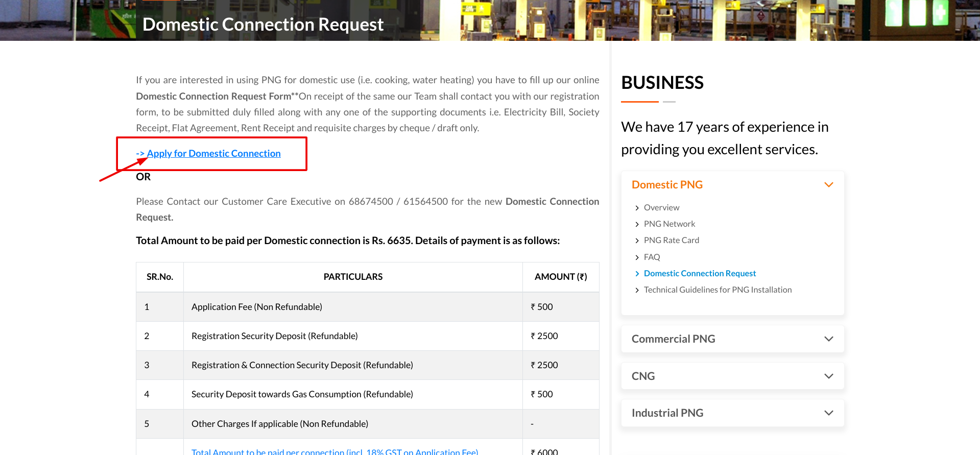Open the Overview sidebar item

pos(661,208)
